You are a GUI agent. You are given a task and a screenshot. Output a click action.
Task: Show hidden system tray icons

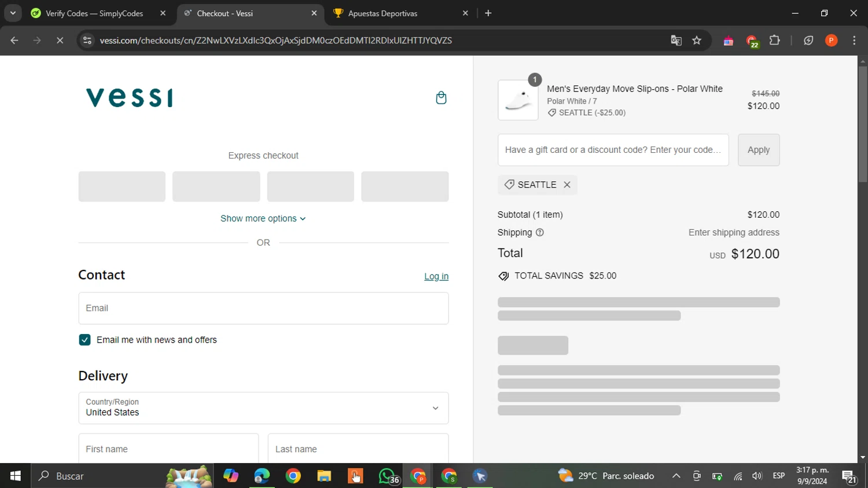pyautogui.click(x=676, y=476)
